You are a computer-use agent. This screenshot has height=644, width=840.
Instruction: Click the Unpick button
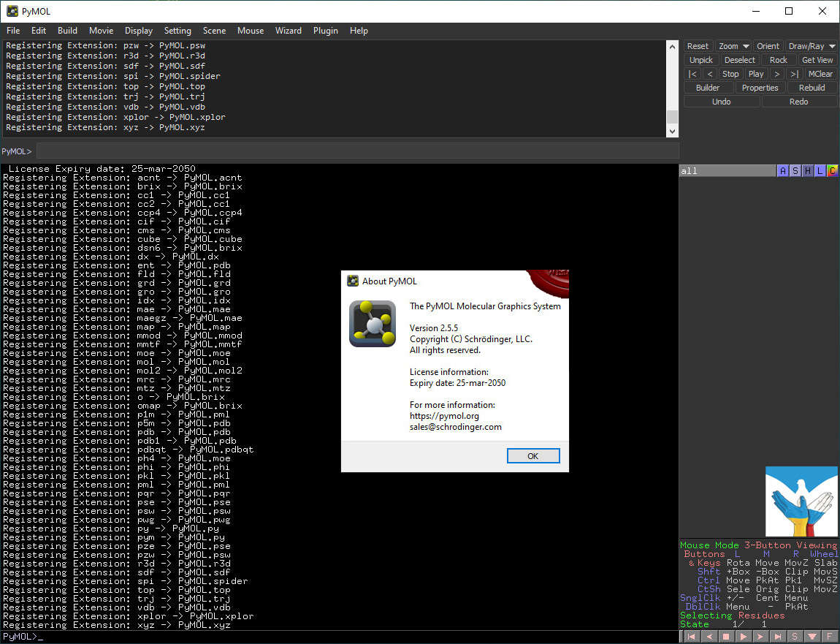point(700,60)
